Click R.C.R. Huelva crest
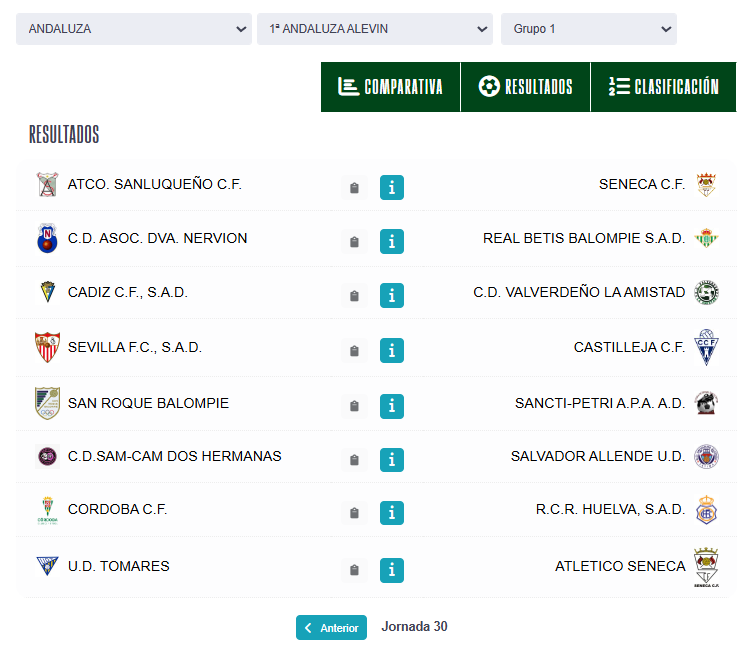This screenshot has width=752, height=646. coord(706,510)
